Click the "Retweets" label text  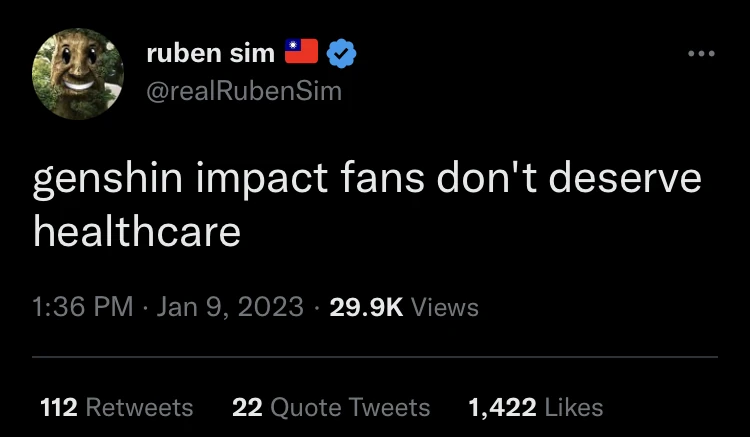[x=139, y=407]
